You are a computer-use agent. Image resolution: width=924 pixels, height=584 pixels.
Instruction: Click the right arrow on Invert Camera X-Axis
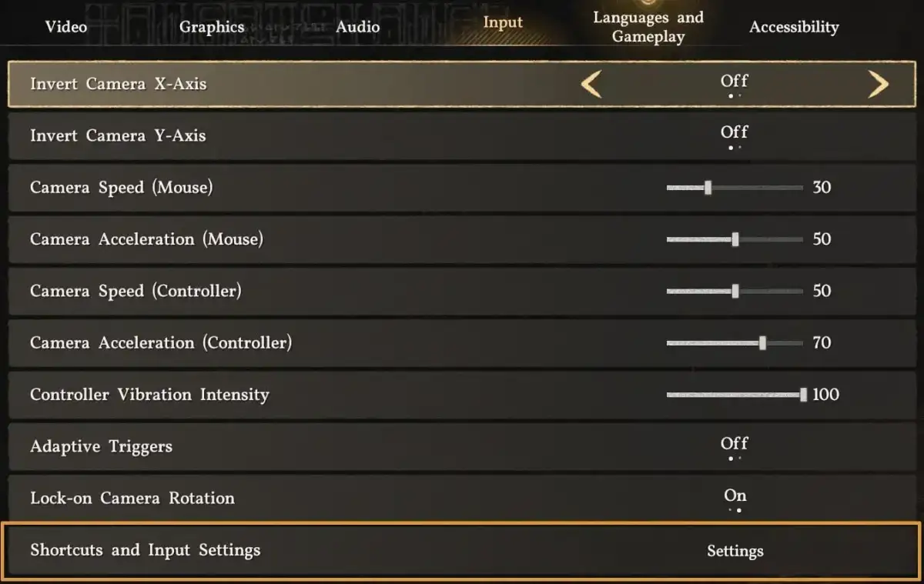[879, 85]
